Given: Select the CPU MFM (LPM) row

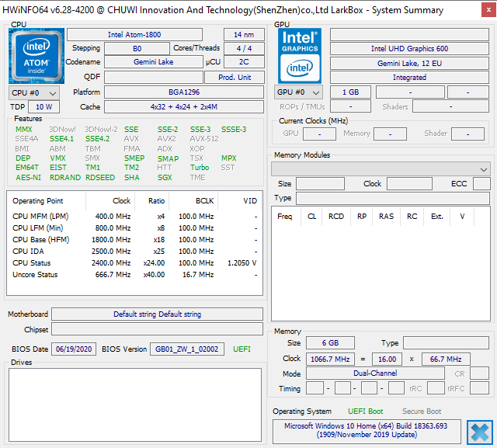Looking at the screenshot, I should tap(134, 217).
